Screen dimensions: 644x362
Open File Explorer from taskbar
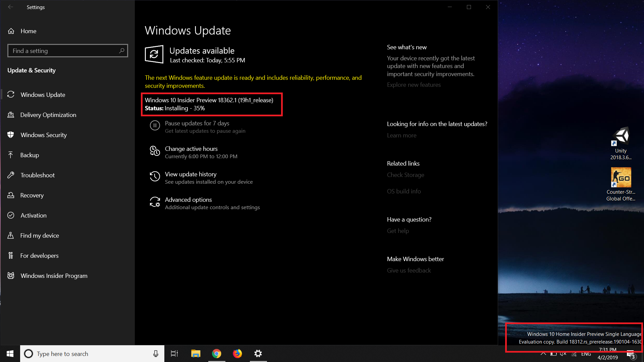pos(196,354)
